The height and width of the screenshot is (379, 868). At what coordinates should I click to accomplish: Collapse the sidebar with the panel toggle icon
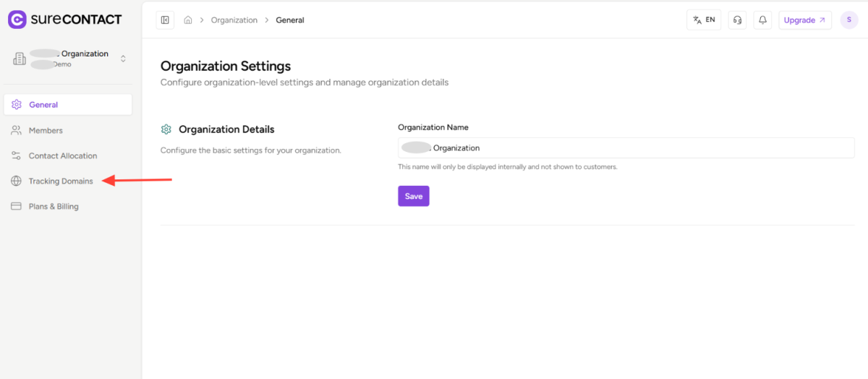[x=165, y=20]
